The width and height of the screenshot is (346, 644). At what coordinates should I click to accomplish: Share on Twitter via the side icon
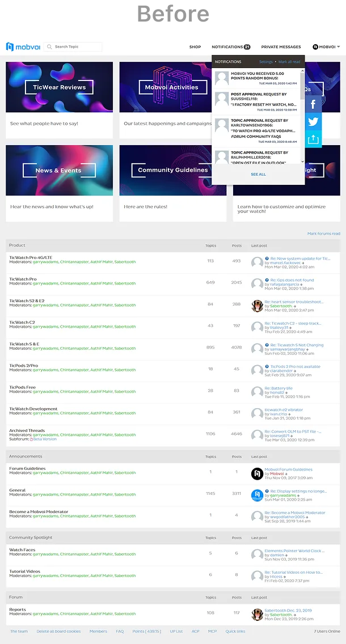(x=313, y=121)
